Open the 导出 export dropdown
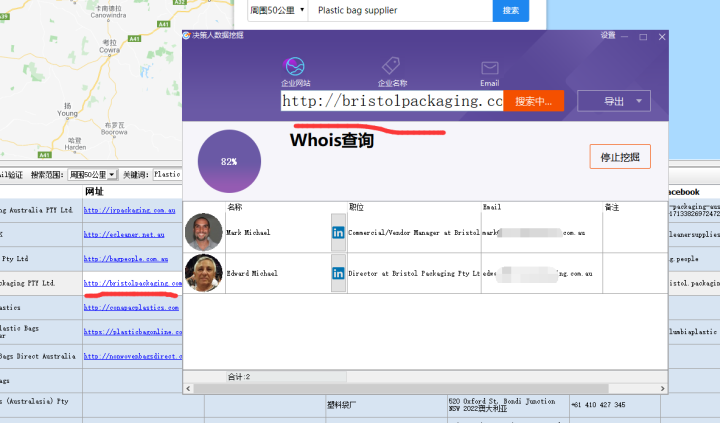Image resolution: width=720 pixels, height=423 pixels. point(614,101)
